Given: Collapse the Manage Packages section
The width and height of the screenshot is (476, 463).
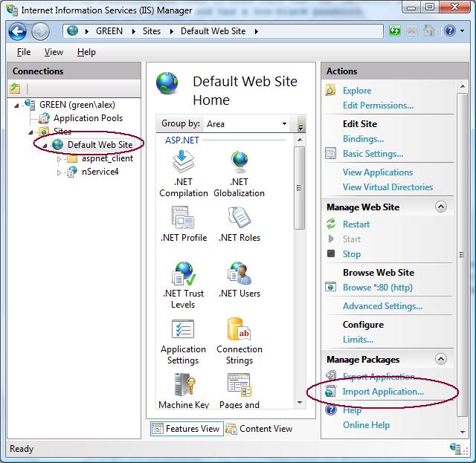Looking at the screenshot, I should 441,359.
